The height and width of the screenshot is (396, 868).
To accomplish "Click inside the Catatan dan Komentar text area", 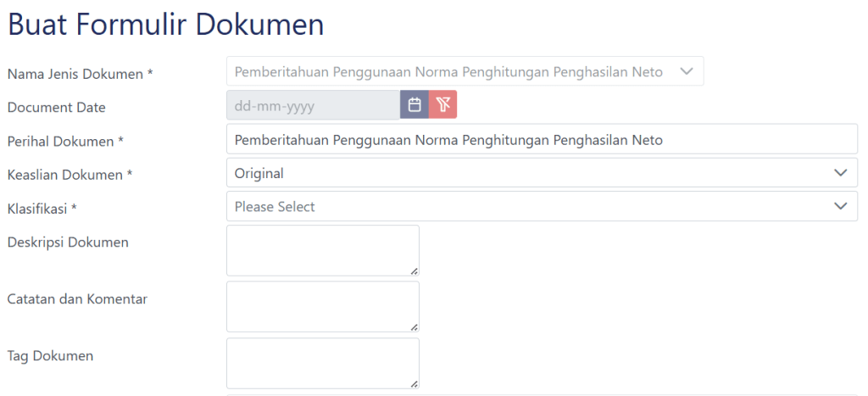I will (322, 306).
